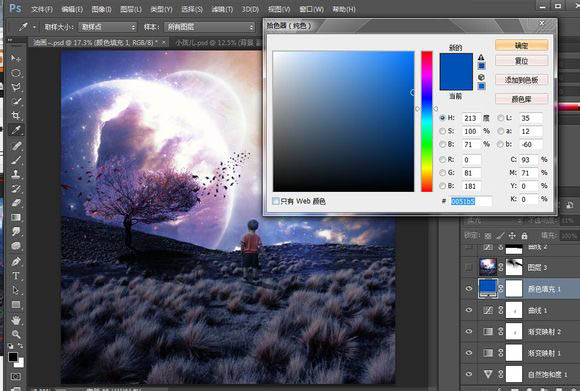580x391 pixels.
Task: Click the hex color input field
Action: 471,201
